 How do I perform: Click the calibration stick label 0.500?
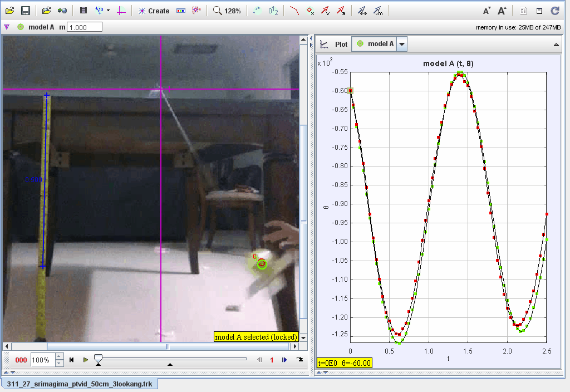coord(33,180)
